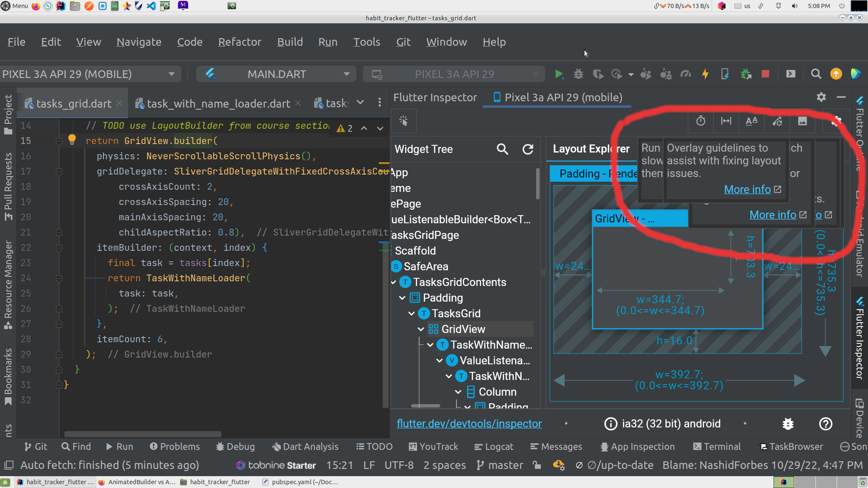Enable Highlight Repaints in the inspector toolbar
The height and width of the screenshot is (488, 868).
(x=778, y=122)
